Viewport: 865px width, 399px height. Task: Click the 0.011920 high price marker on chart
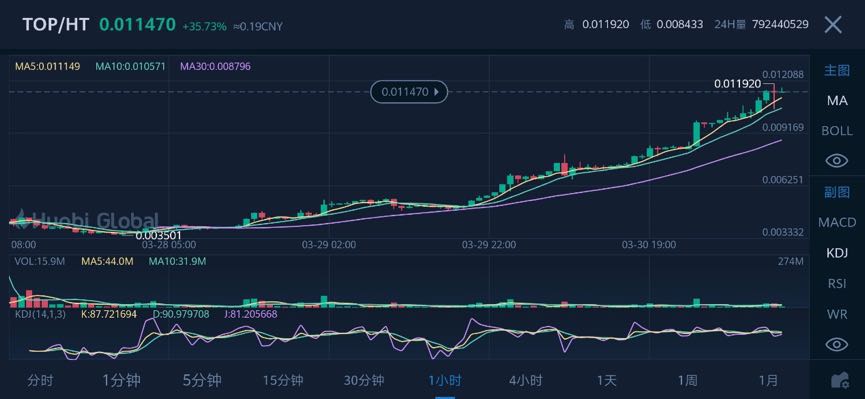click(738, 84)
